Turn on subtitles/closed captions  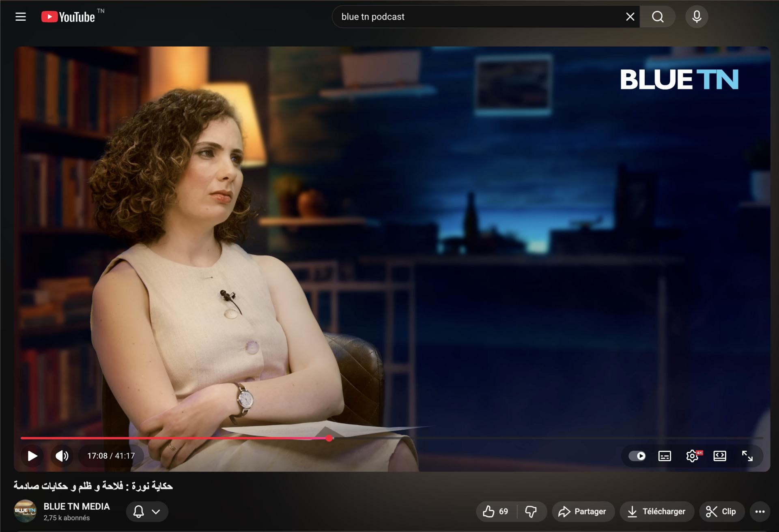click(x=664, y=456)
